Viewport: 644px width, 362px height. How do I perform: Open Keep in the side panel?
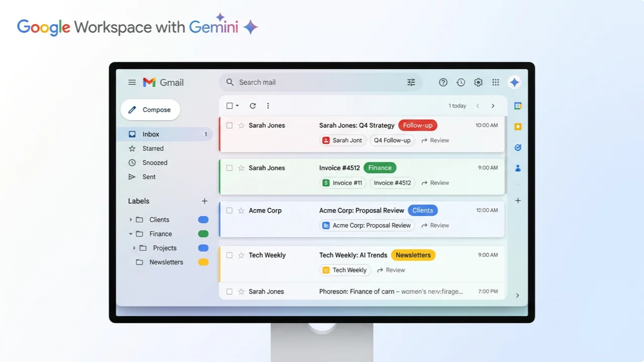pos(518,127)
